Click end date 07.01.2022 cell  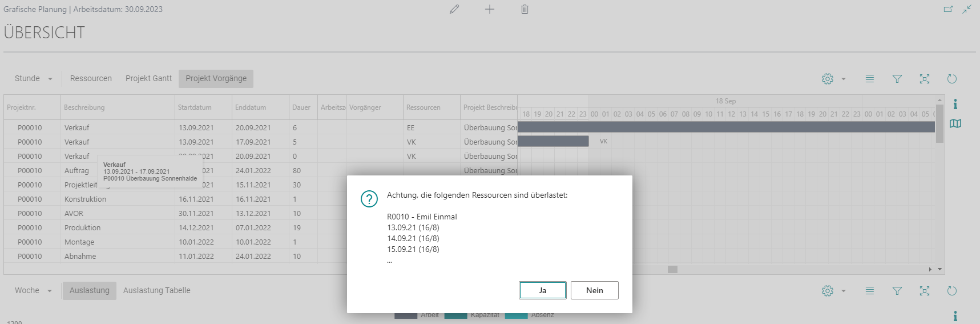(x=253, y=227)
